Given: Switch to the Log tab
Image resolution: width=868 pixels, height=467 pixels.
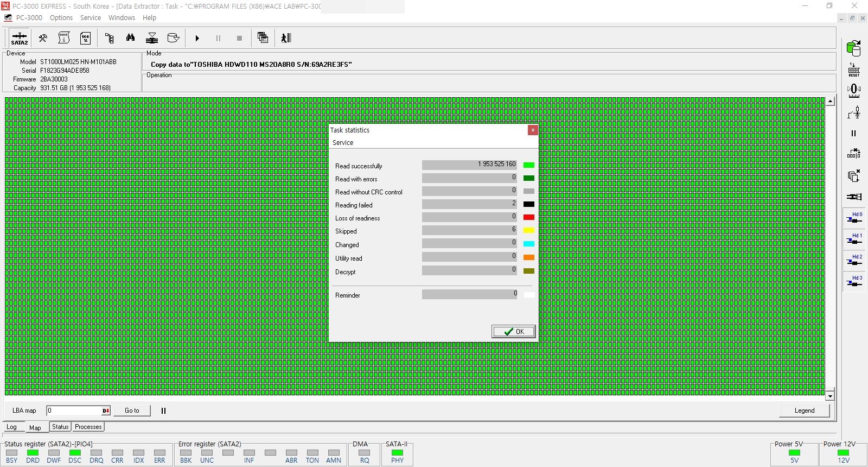Looking at the screenshot, I should (x=11, y=427).
